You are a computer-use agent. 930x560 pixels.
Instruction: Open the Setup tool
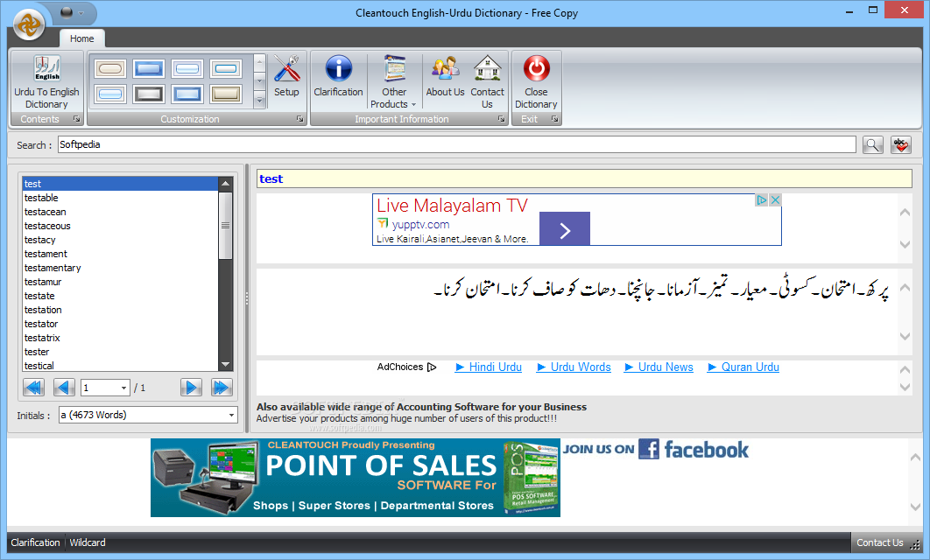click(x=286, y=76)
